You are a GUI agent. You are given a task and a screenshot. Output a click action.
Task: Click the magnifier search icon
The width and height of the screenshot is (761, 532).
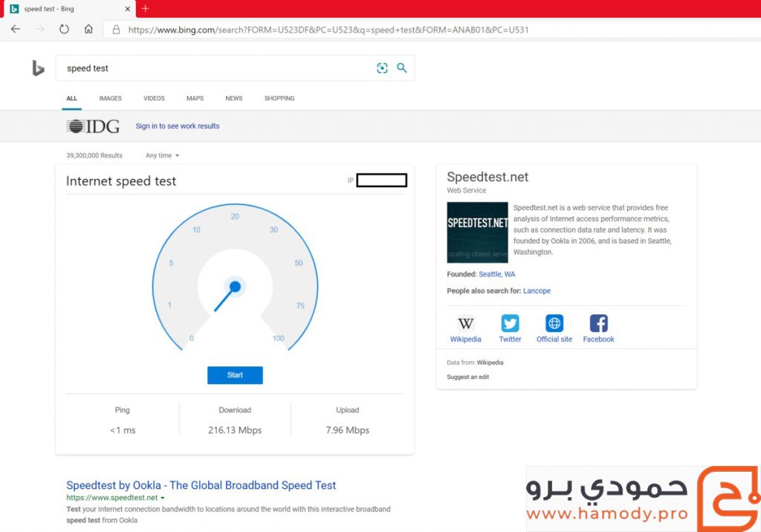(402, 68)
